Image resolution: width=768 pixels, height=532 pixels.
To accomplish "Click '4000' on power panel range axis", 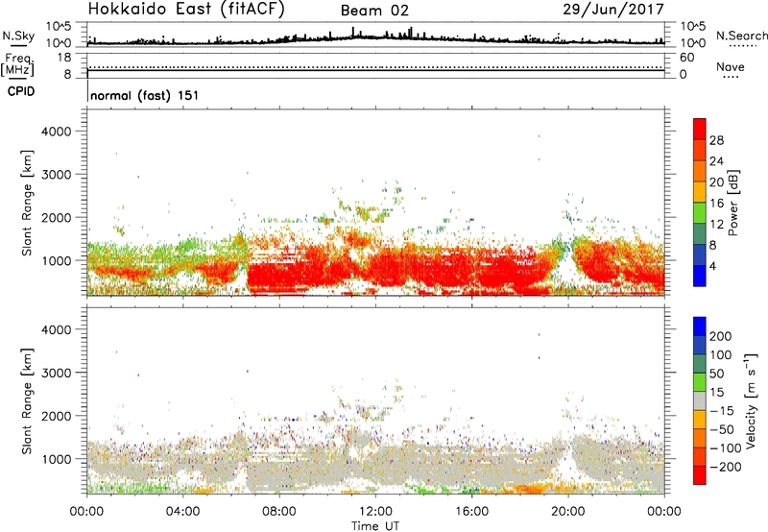I will click(57, 132).
